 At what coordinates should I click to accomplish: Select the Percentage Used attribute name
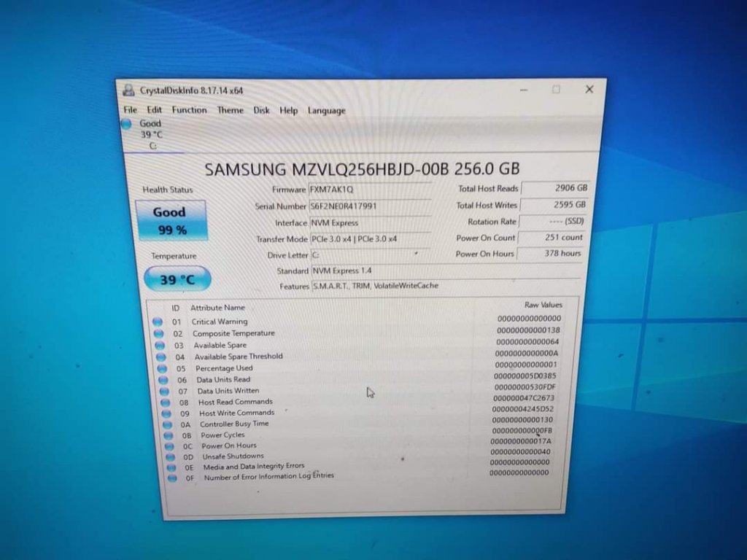(224, 368)
